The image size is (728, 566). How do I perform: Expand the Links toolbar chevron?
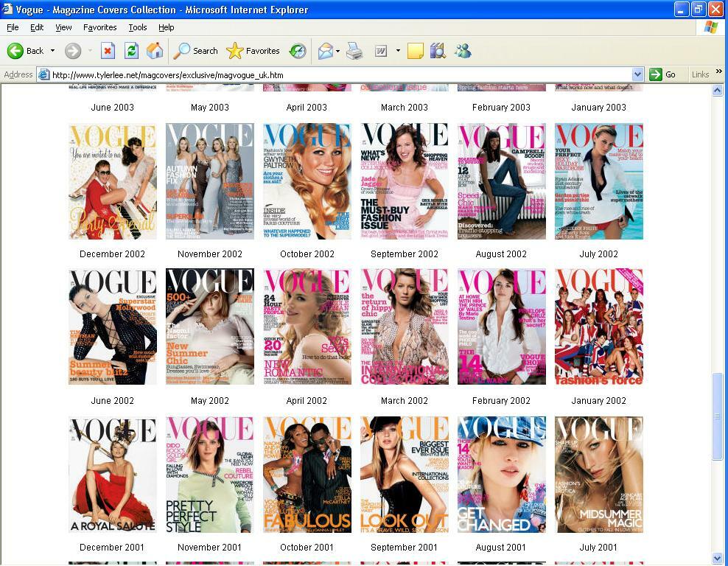[718, 71]
